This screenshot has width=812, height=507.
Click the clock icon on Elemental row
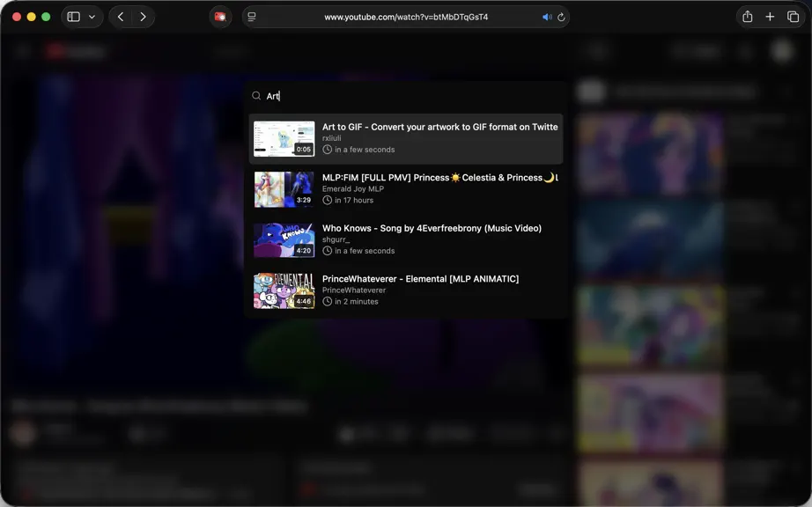328,302
